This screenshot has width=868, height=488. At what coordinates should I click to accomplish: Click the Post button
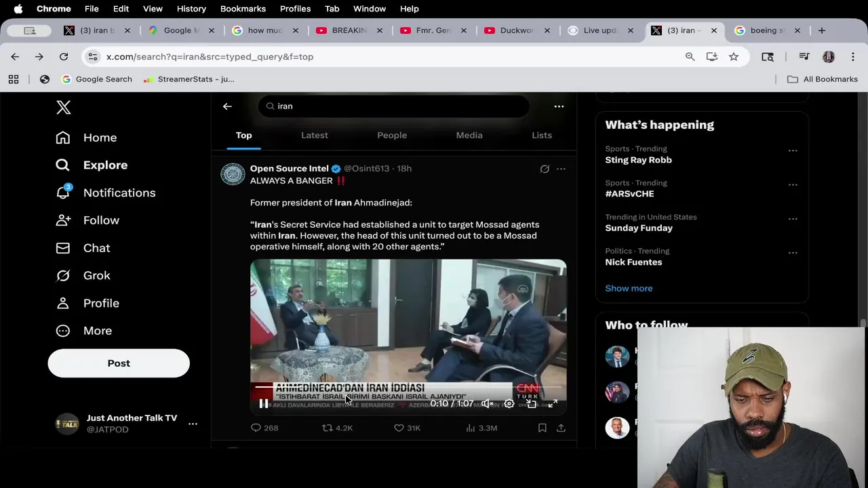[119, 363]
